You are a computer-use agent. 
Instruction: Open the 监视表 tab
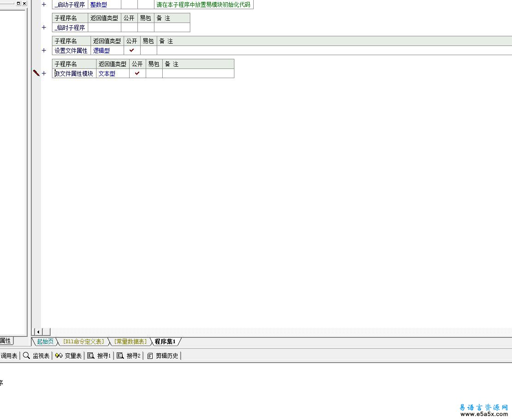tap(36, 356)
